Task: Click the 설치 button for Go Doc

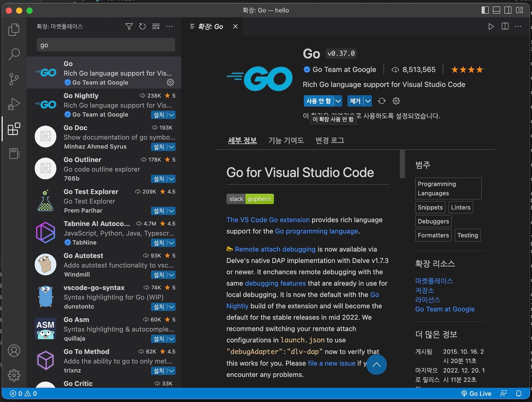Action: pyautogui.click(x=159, y=147)
